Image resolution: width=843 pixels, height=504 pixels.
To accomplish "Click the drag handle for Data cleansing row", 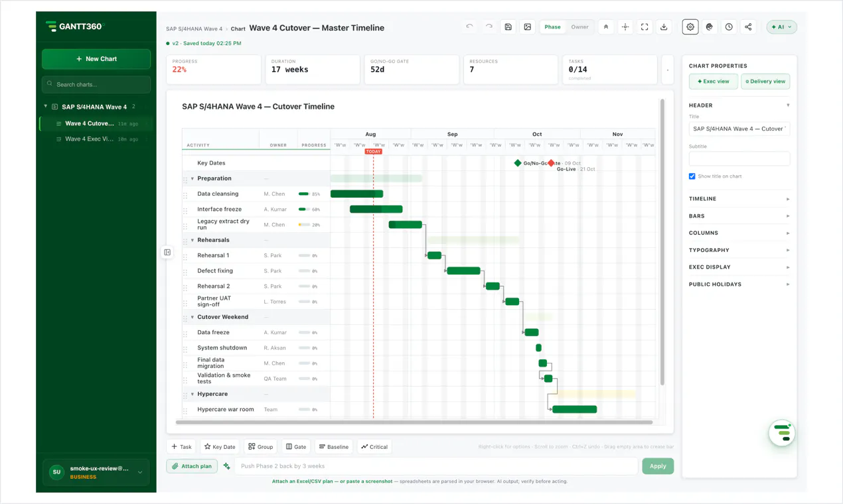I will [x=185, y=194].
